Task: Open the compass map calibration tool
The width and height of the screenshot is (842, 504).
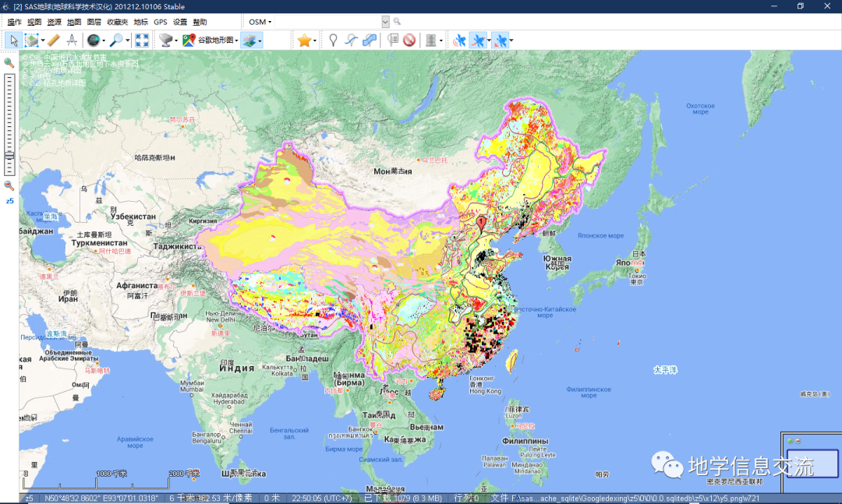Action: coord(72,41)
